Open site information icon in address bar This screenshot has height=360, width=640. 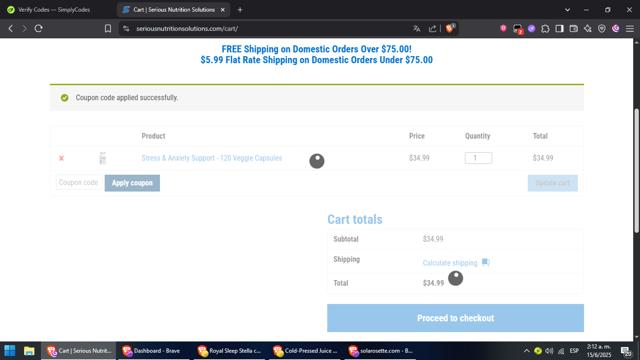pos(126,29)
